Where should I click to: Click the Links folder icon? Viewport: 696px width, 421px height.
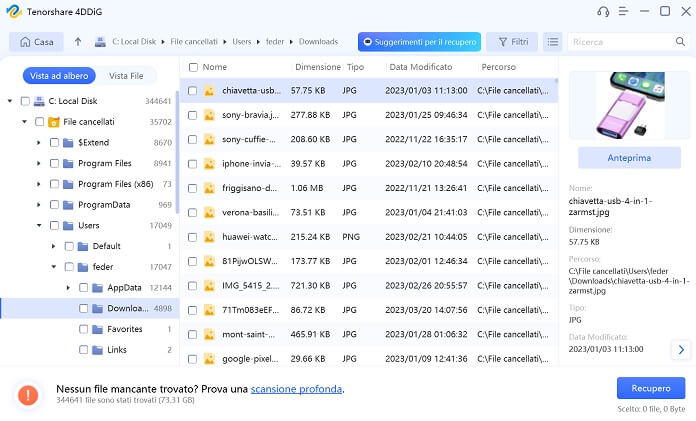click(97, 350)
